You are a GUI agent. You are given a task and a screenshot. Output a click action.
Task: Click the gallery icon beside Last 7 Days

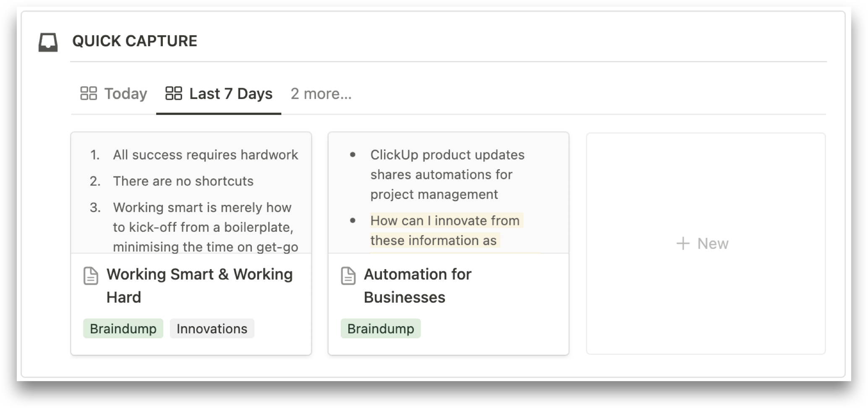(173, 93)
